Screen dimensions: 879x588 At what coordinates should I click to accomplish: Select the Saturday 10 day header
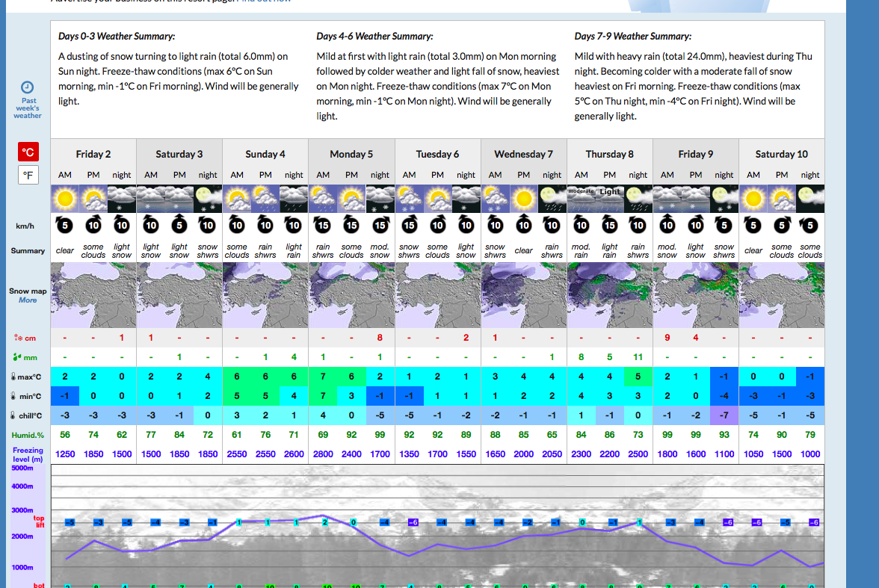tap(782, 154)
